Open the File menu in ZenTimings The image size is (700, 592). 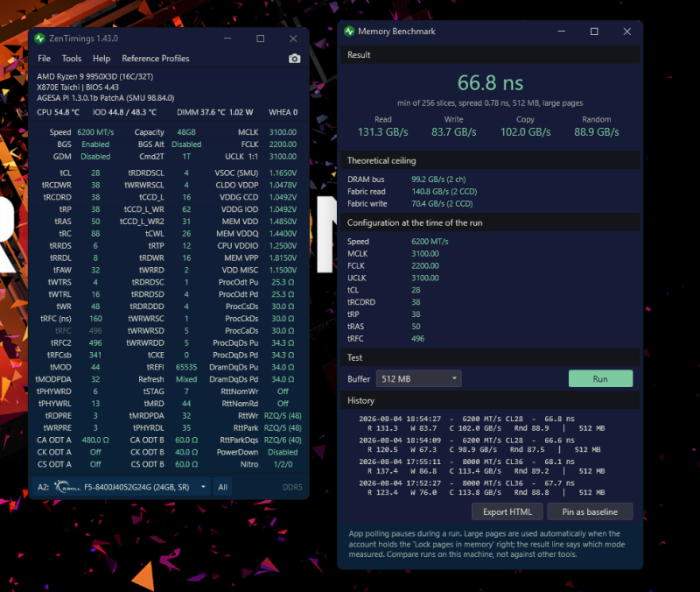45,59
